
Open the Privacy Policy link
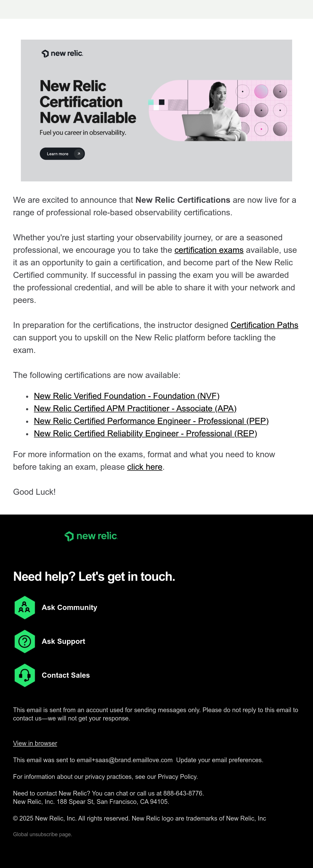[x=177, y=777]
